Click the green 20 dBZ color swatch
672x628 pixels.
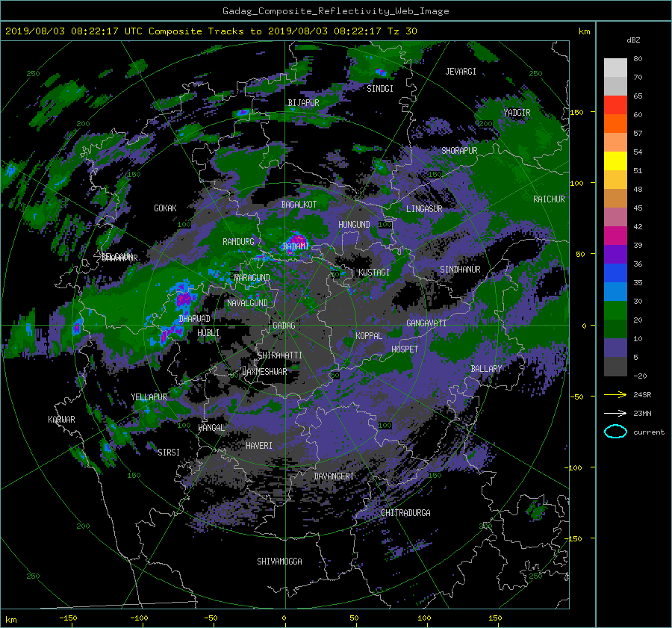coord(615,310)
